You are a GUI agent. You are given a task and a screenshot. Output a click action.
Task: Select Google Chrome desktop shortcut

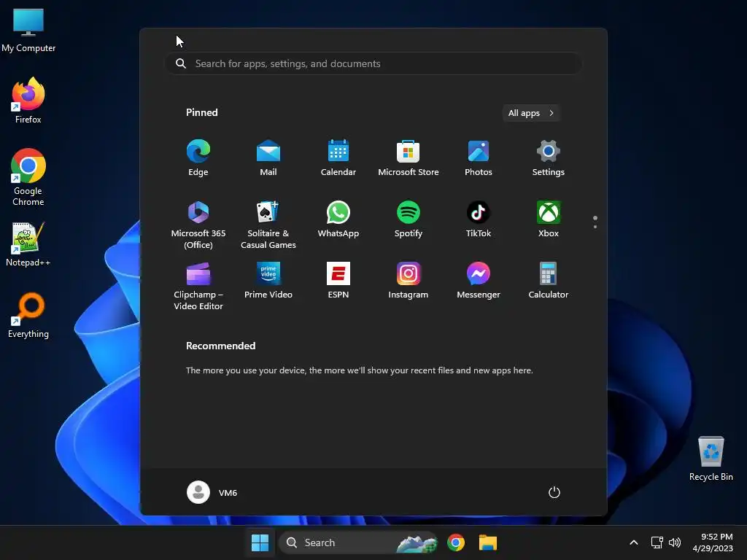[x=28, y=177]
